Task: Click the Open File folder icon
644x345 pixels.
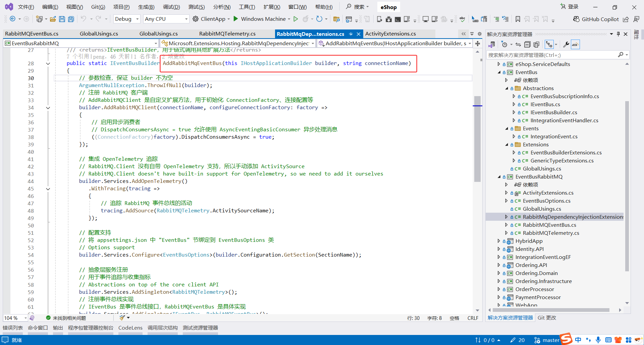Action: 53,19
